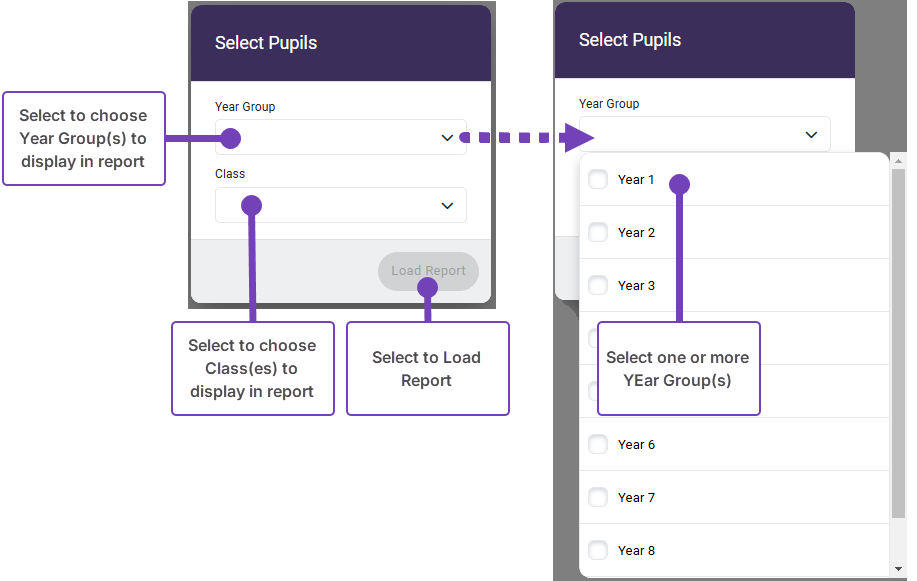Image resolution: width=917 pixels, height=581 pixels.
Task: Click the chevron icon of the Class selector
Action: pos(447,205)
